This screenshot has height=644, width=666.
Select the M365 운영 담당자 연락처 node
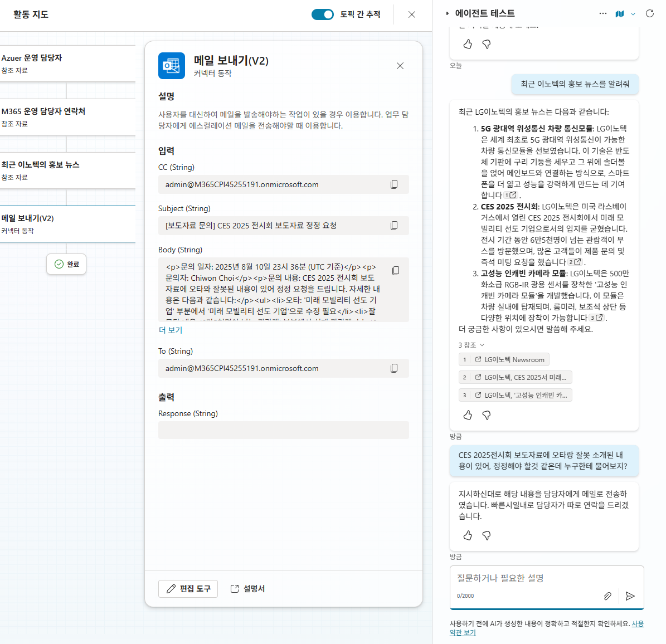click(67, 117)
